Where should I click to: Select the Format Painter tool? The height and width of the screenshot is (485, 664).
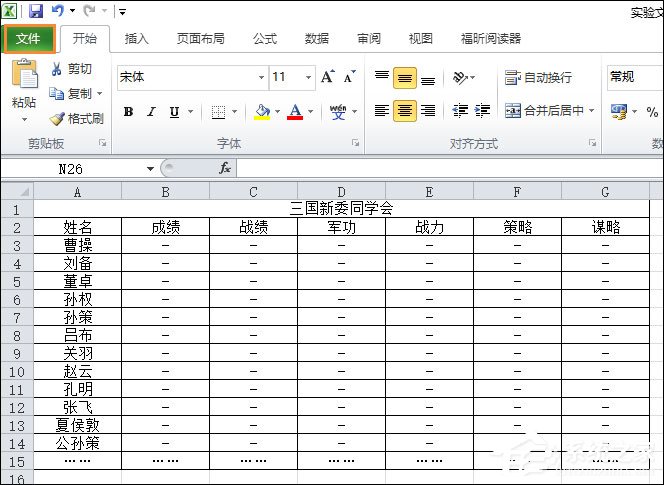coord(77,118)
